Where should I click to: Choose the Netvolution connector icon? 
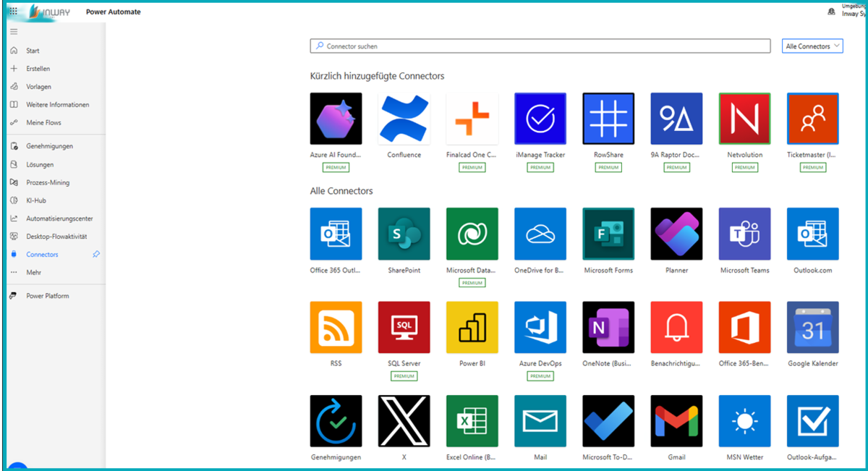pyautogui.click(x=744, y=119)
